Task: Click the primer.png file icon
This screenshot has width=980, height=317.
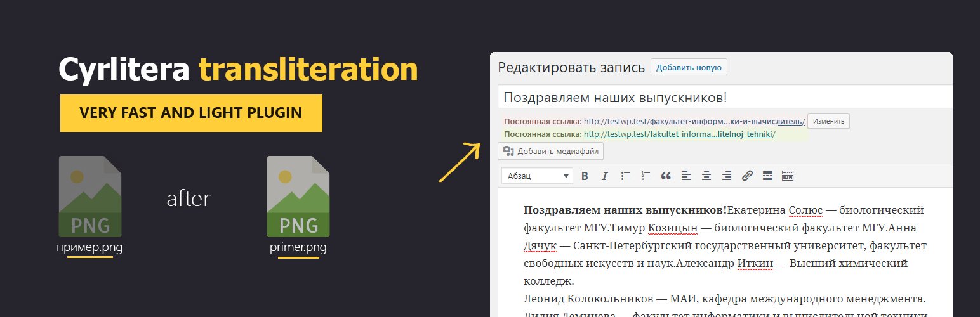Action: point(298,197)
